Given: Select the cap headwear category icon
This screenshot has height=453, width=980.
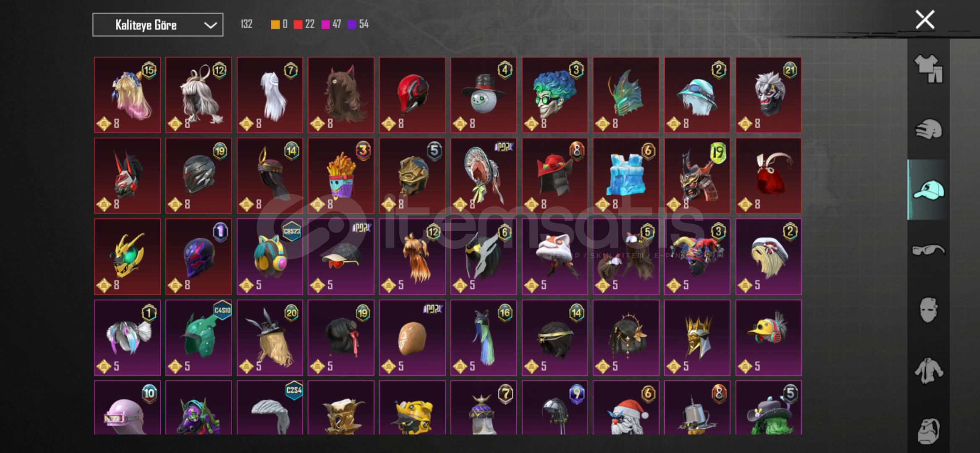Looking at the screenshot, I should pos(928,190).
